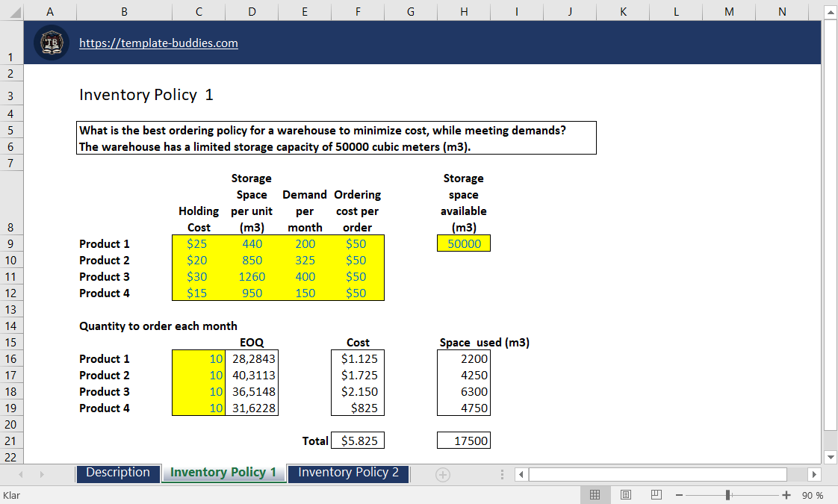
Task: Switch to the Description sheet tab
Action: click(118, 473)
